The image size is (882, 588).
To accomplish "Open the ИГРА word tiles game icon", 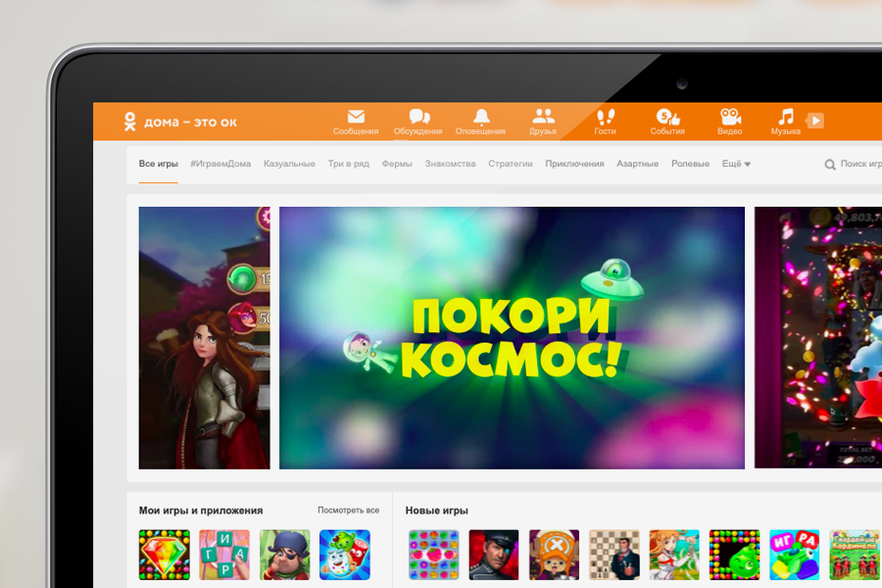I will (x=224, y=555).
